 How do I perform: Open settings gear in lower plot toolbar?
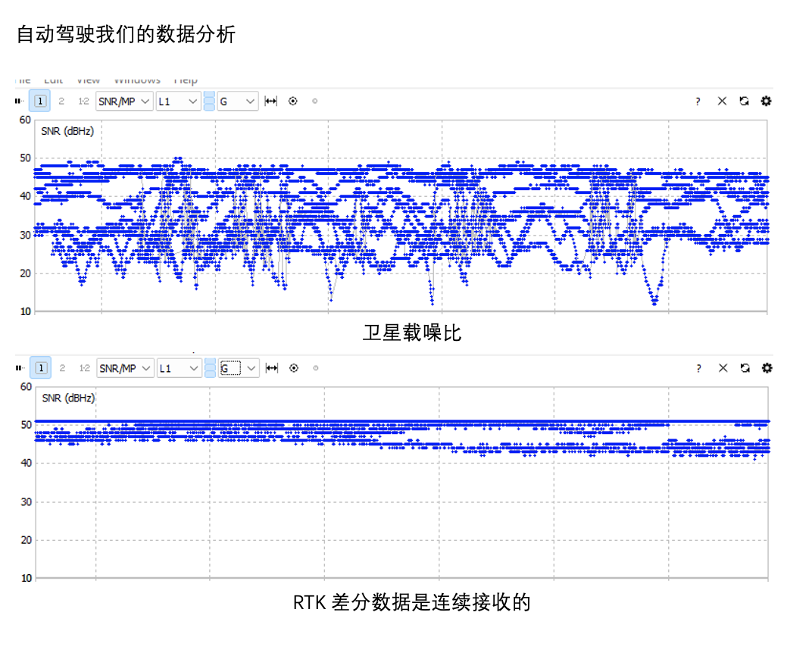click(x=767, y=368)
